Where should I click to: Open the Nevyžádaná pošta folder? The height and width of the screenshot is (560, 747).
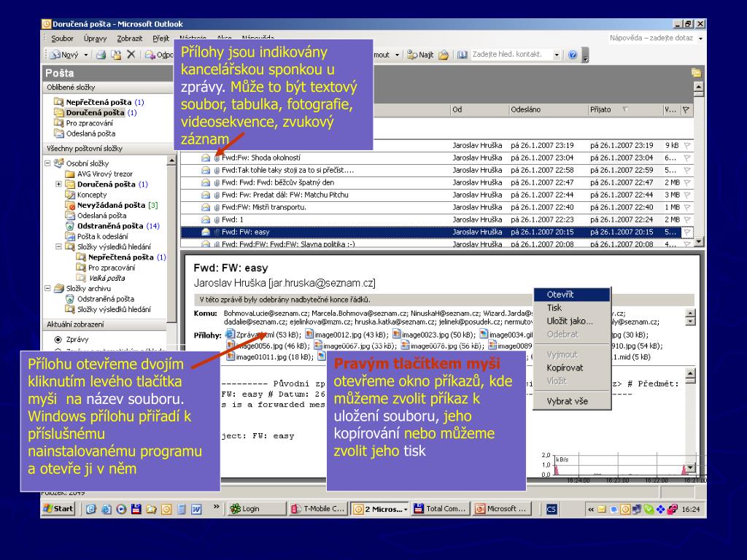pos(111,205)
